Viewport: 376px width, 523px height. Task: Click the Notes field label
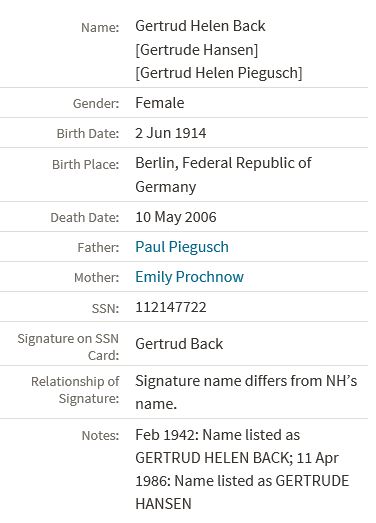pos(100,436)
